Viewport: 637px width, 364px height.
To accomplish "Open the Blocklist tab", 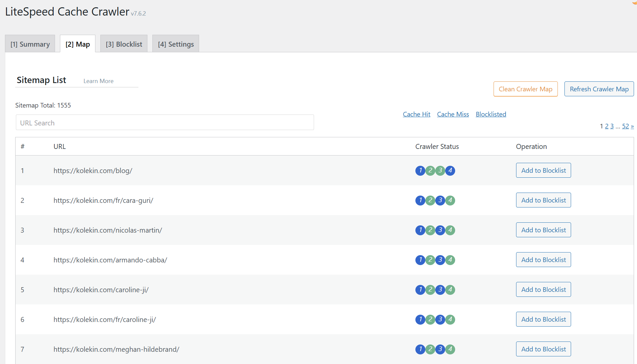I will pos(124,44).
